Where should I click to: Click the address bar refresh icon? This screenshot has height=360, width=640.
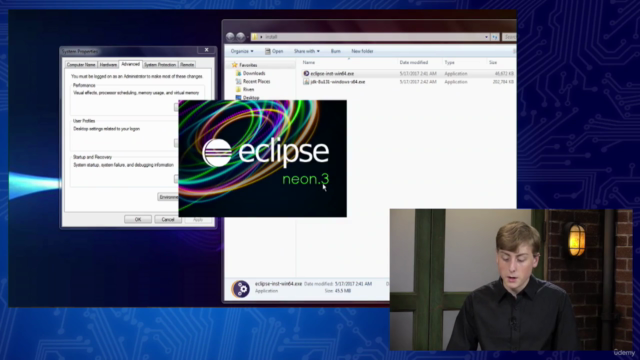click(495, 37)
